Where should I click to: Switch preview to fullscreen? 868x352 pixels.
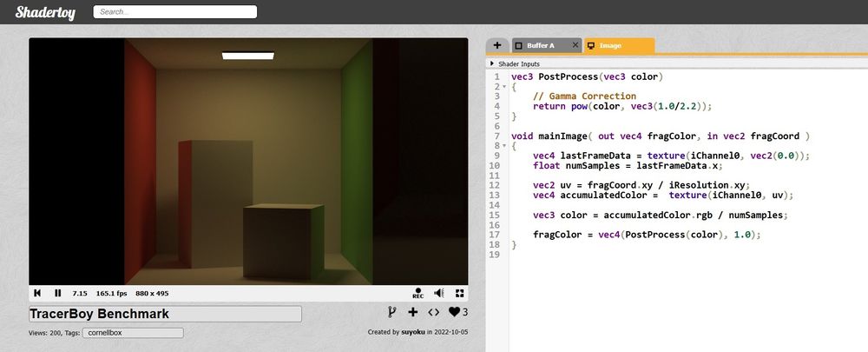[x=459, y=293]
